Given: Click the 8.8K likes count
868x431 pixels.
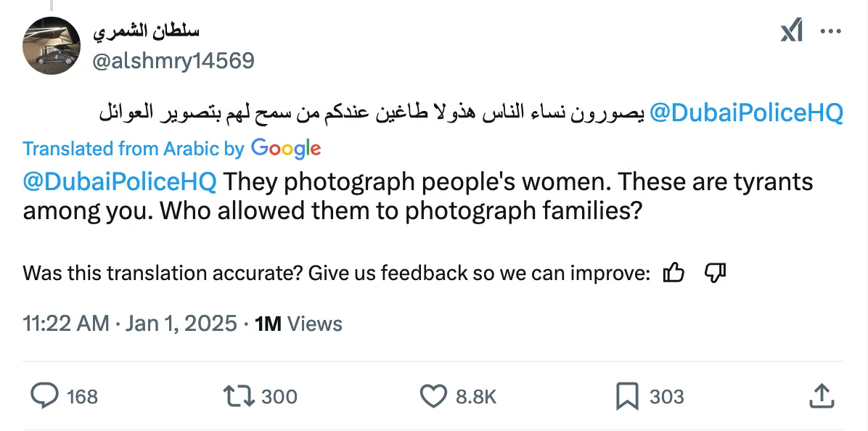Looking at the screenshot, I should (475, 396).
